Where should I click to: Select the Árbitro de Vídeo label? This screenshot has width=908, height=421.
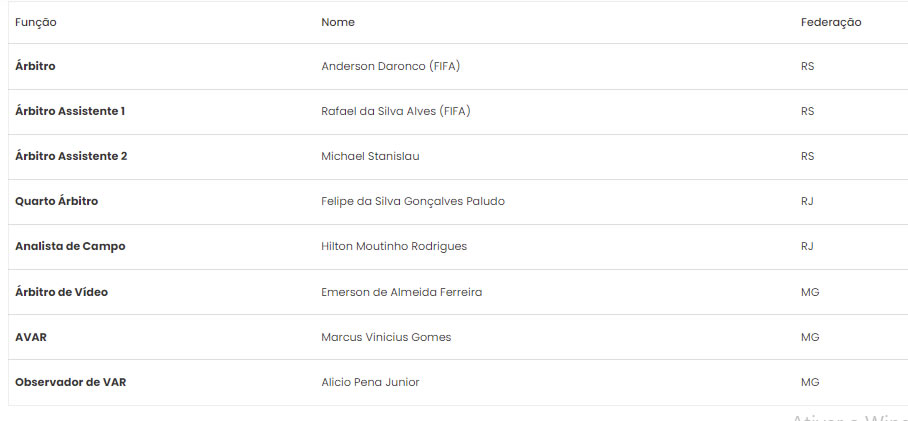click(62, 292)
